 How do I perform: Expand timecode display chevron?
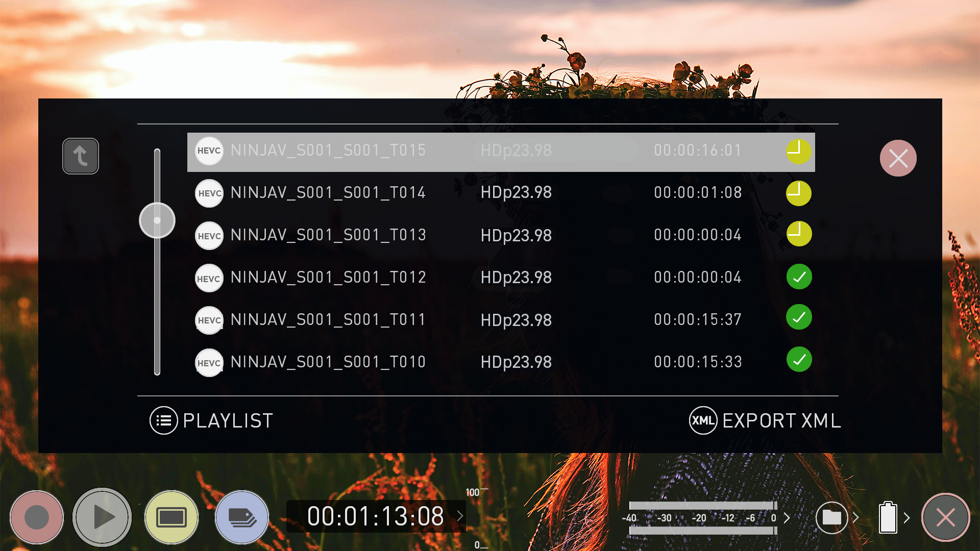460,516
